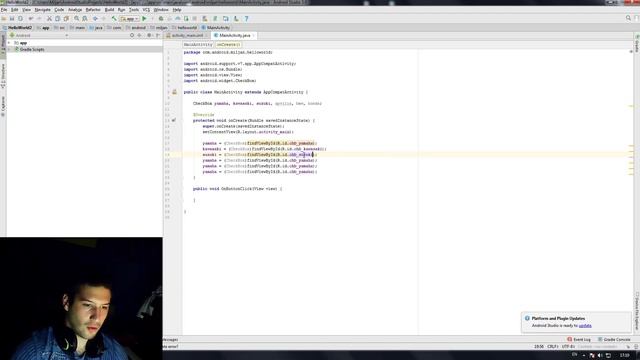Open the Gradle Console tool window button

point(614,340)
